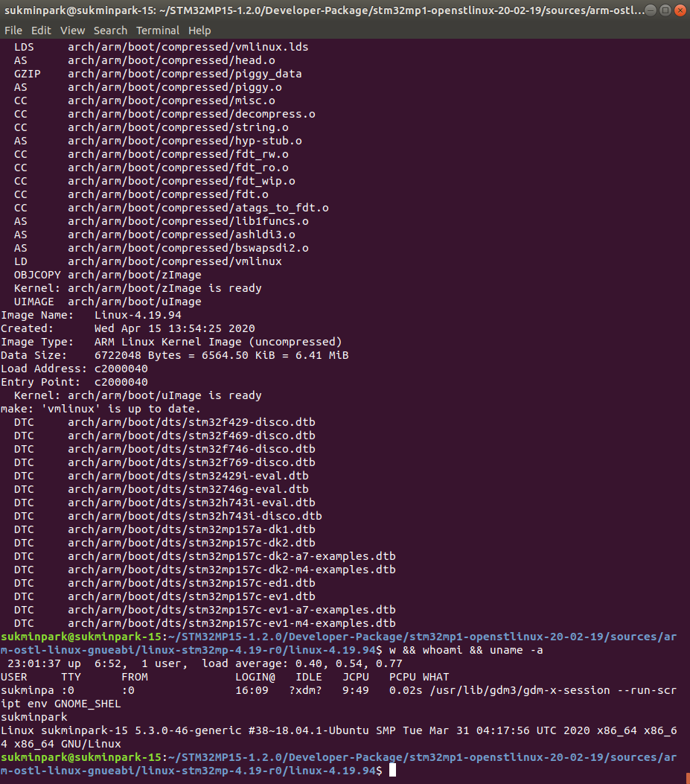Minimize the terminal window
The width and height of the screenshot is (690, 784).
(x=651, y=10)
